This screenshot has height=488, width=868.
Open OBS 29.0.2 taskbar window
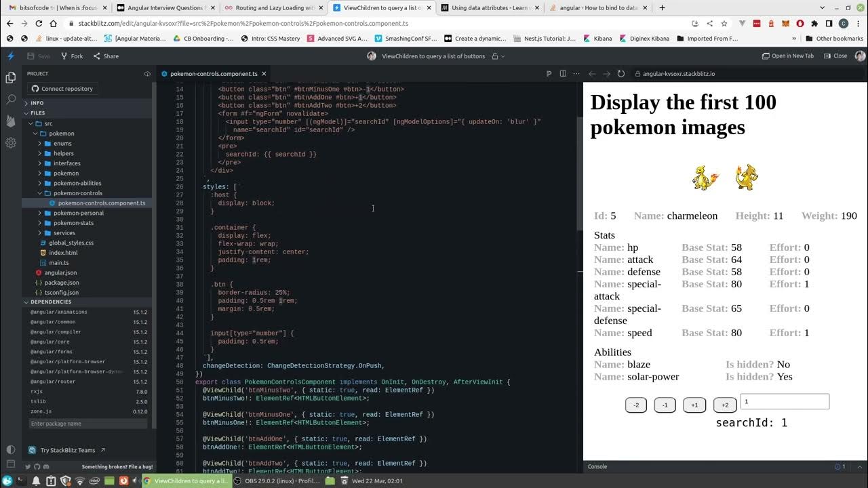pyautogui.click(x=277, y=481)
